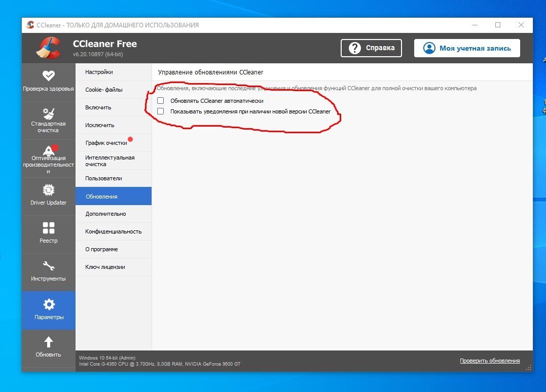
Task: Click version text v6.20.10897 (64-bit)
Action: pos(98,54)
